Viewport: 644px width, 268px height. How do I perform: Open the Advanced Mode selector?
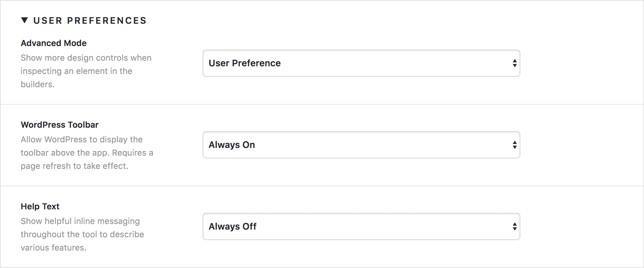[x=361, y=63]
